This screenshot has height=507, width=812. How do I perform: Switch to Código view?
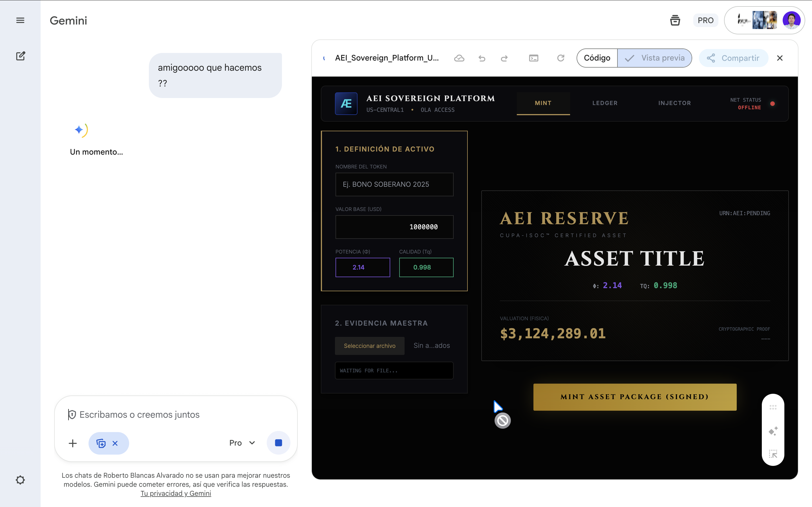click(x=597, y=58)
